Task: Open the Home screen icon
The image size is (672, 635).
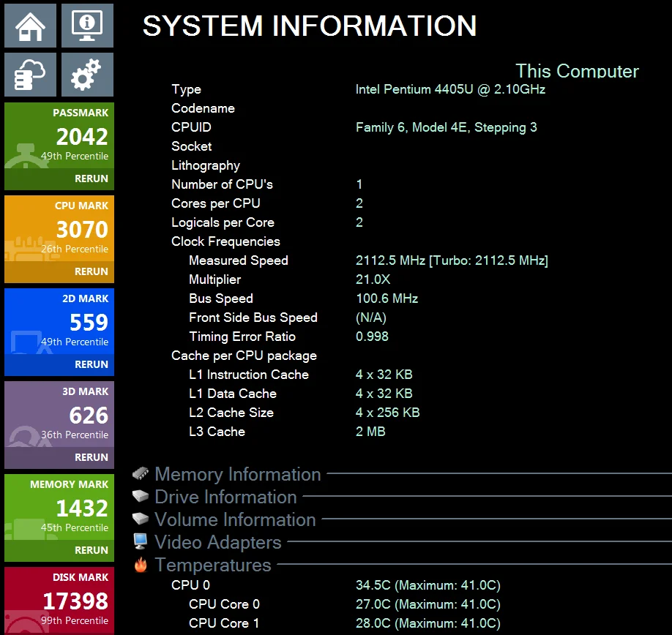Action: (31, 26)
